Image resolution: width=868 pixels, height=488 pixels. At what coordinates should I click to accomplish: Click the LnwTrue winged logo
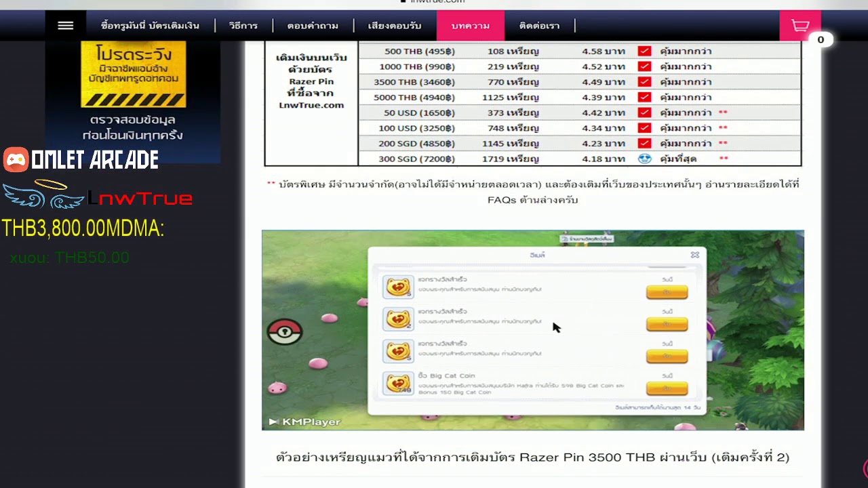[97, 195]
